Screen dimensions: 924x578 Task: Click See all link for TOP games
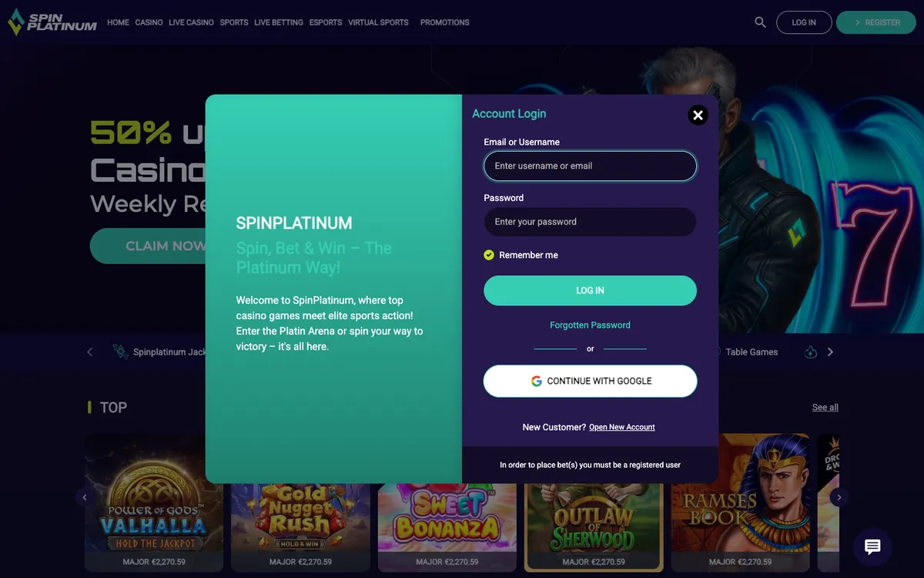(x=825, y=407)
